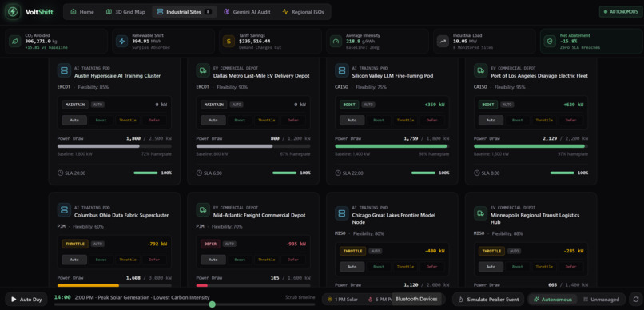Image resolution: width=644 pixels, height=310 pixels.
Task: Click the Port of Los Angeles Drayage title
Action: click(x=539, y=76)
